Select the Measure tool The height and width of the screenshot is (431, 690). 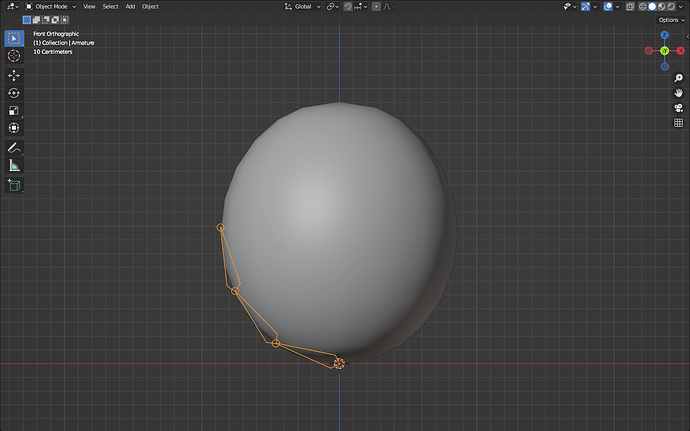[x=14, y=166]
